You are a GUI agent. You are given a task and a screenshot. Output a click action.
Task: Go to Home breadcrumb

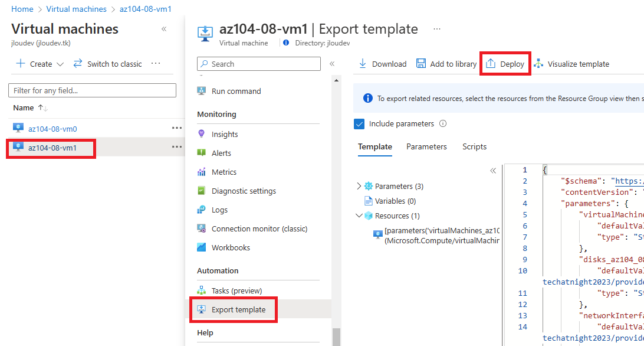(22, 9)
